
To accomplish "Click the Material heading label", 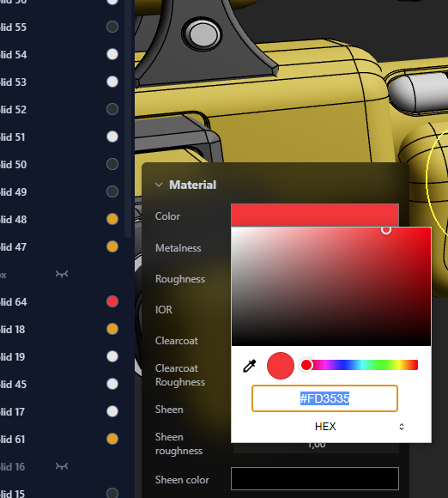I will pyautogui.click(x=193, y=185).
